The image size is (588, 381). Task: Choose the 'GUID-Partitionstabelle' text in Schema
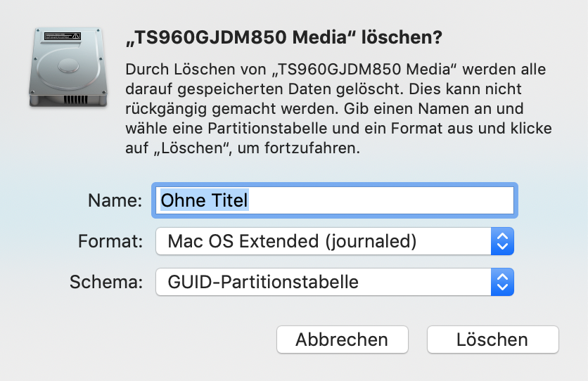click(263, 282)
